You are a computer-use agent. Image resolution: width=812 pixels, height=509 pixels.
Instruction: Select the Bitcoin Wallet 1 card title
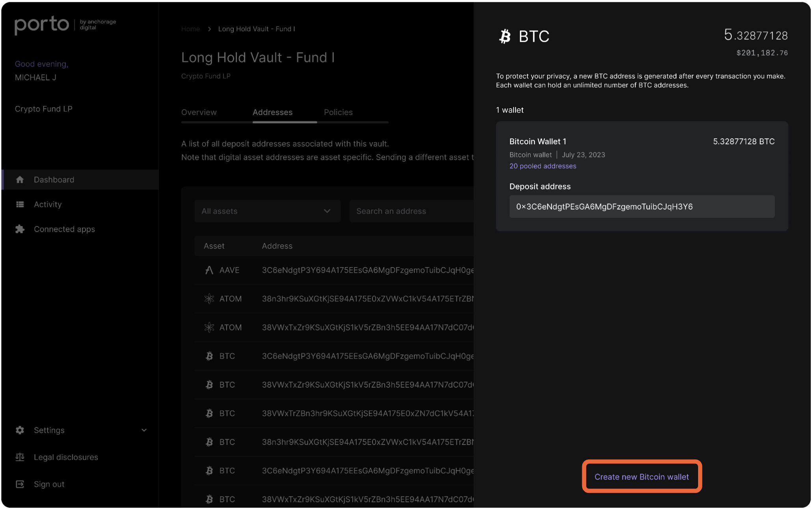coord(538,141)
